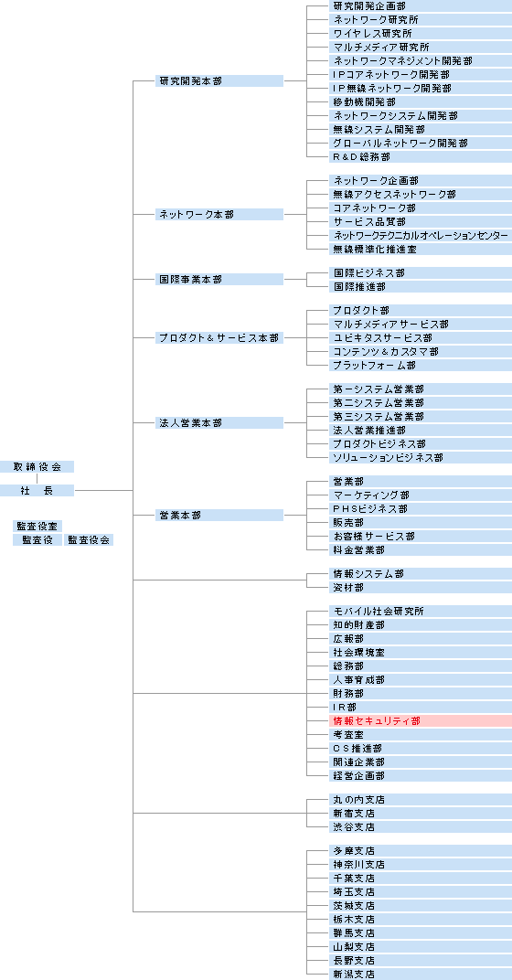Select the 営業本部 node
This screenshot has width=512, height=980.
pyautogui.click(x=219, y=516)
